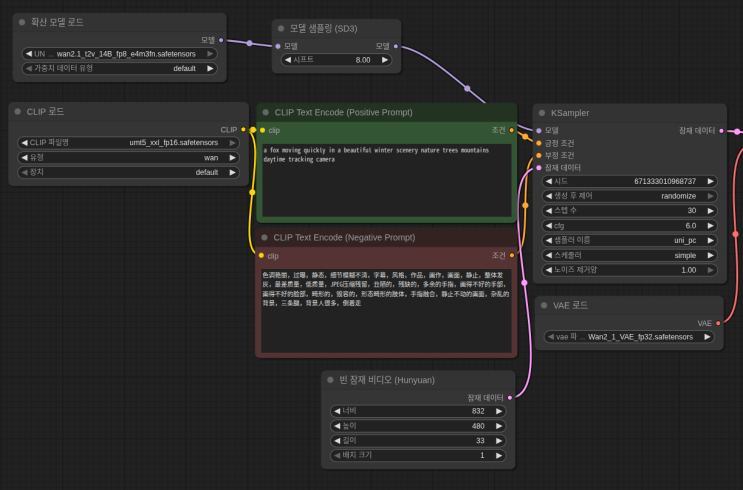This screenshot has height=490, width=743.
Task: Click the VAE 로드 node collapse dot
Action: pos(543,305)
